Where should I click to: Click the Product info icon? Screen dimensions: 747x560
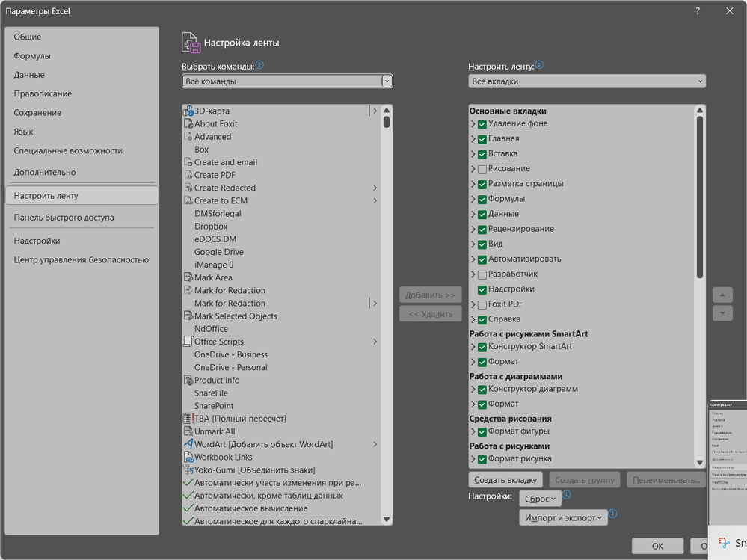[x=188, y=381]
